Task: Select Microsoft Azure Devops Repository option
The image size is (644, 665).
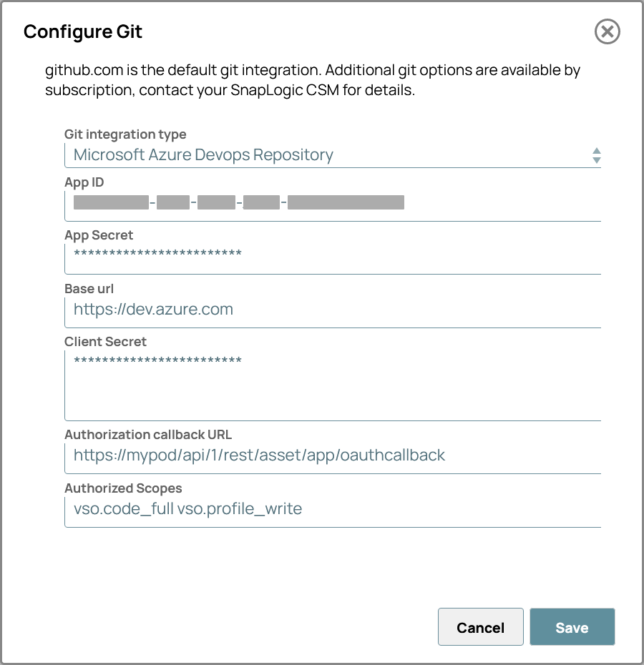Action: click(203, 154)
